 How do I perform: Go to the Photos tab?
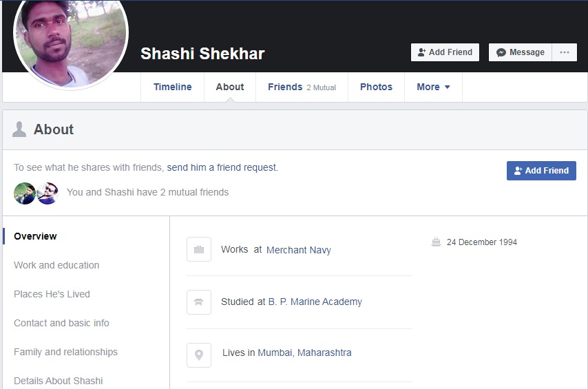pyautogui.click(x=376, y=87)
